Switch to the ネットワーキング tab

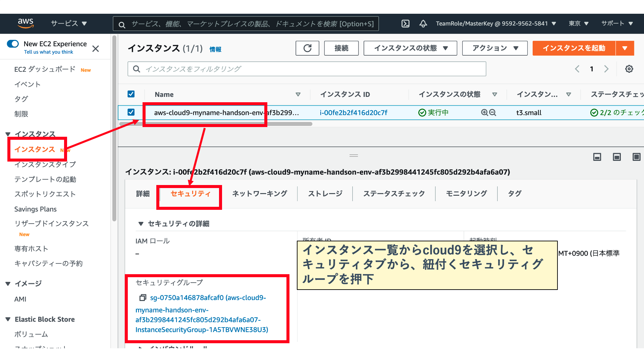point(260,194)
